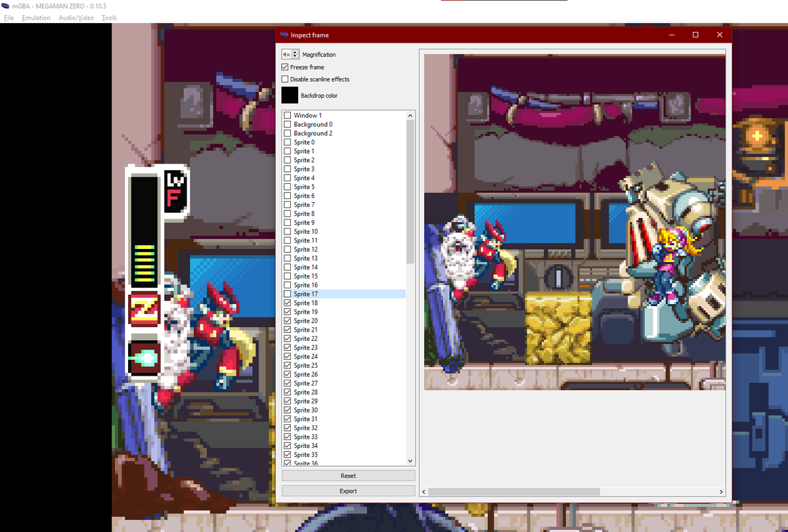Select the Sprite 2 list row
The width and height of the screenshot is (788, 532).
(x=344, y=160)
